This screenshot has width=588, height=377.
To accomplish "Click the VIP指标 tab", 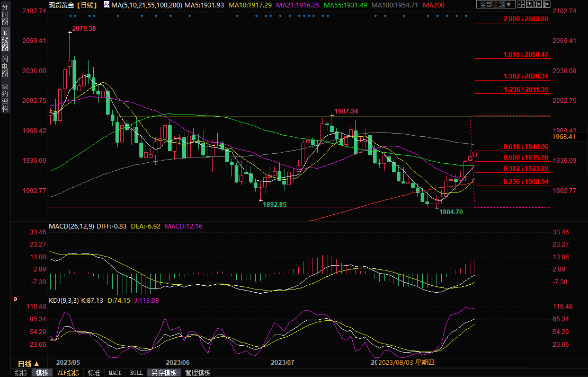I will [x=68, y=373].
